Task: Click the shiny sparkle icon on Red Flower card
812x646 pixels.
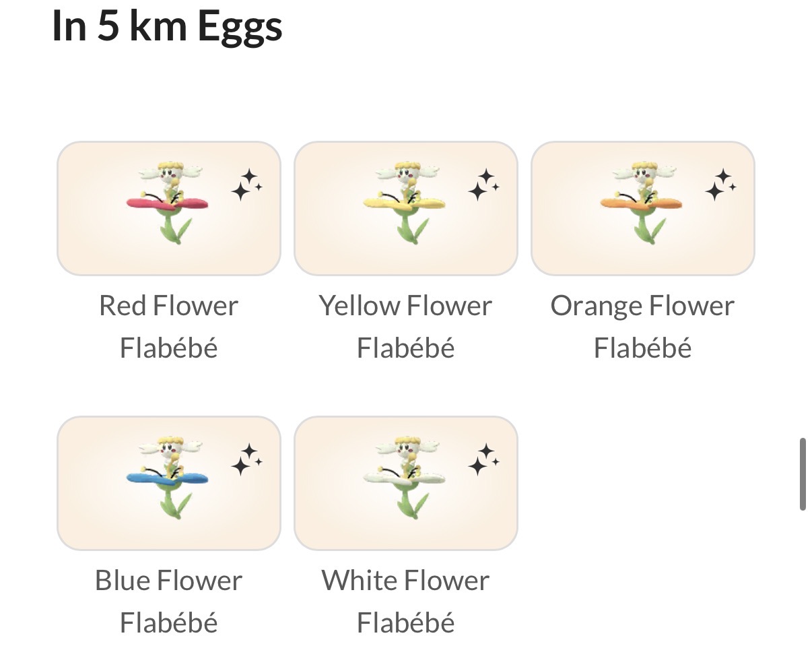Action: 246,185
